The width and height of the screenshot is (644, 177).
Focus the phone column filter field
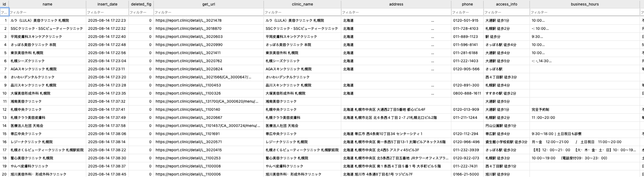coord(467,12)
